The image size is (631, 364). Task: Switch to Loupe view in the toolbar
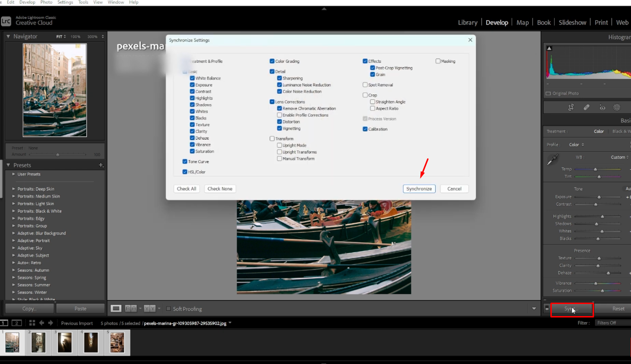pyautogui.click(x=116, y=308)
